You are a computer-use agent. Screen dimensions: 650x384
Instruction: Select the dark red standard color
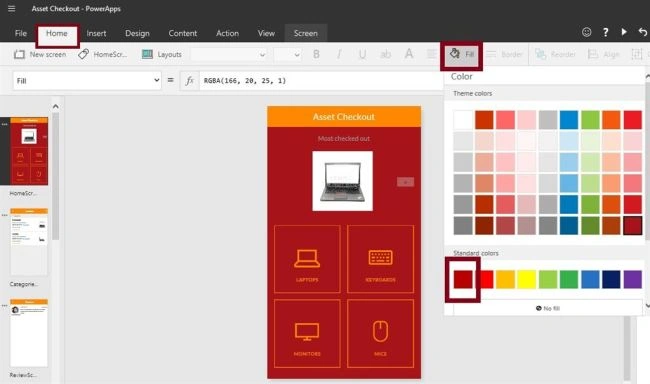pos(463,279)
